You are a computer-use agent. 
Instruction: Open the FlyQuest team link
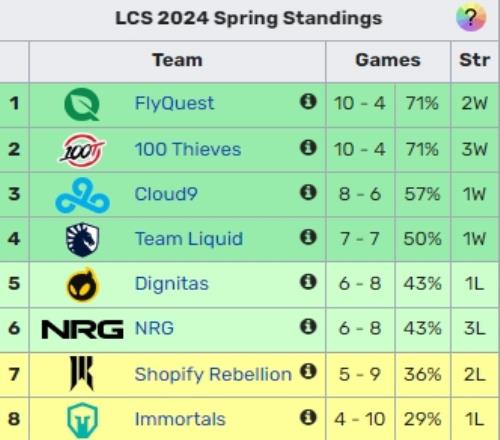click(174, 103)
